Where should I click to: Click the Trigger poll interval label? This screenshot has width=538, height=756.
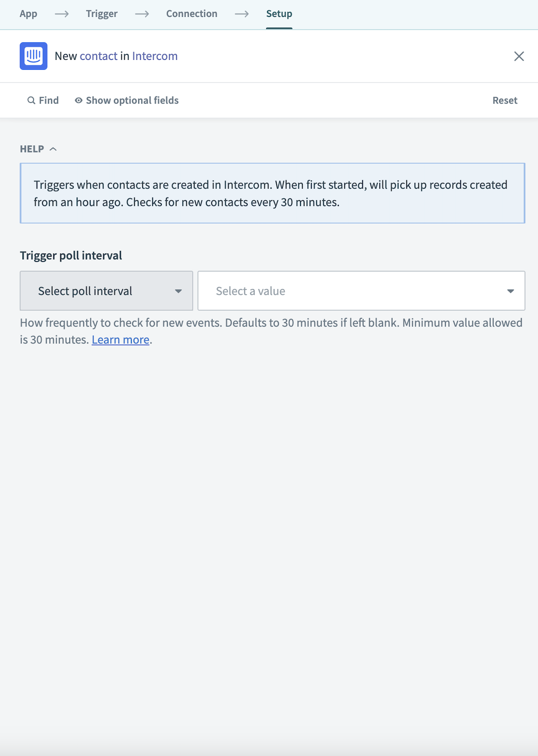71,255
